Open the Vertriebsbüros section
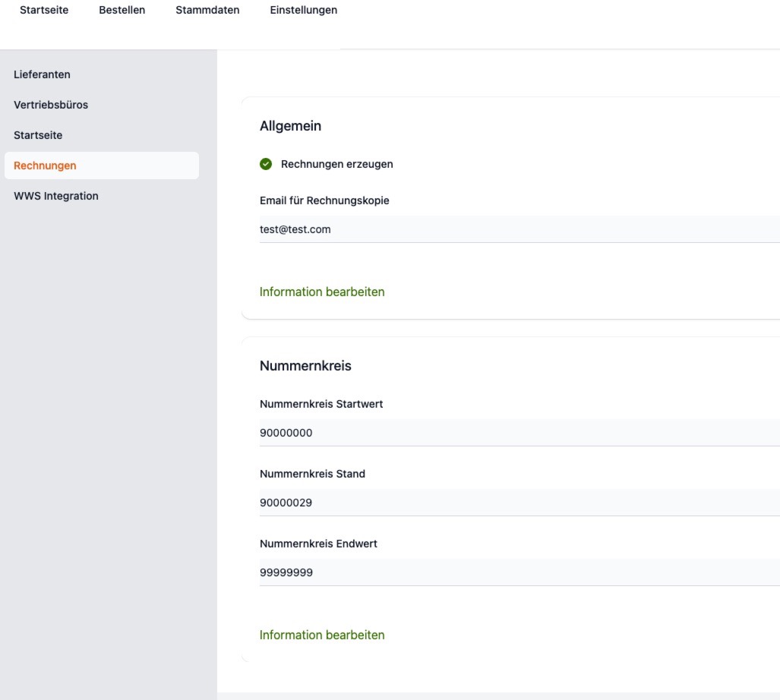 [51, 105]
